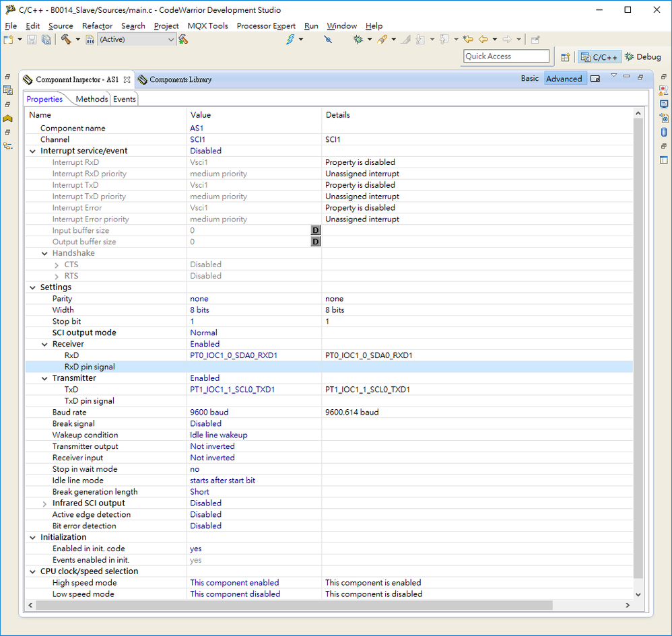Click the C/C++ projects icon in left sidebar
672x636 pixels.
pyautogui.click(x=7, y=90)
